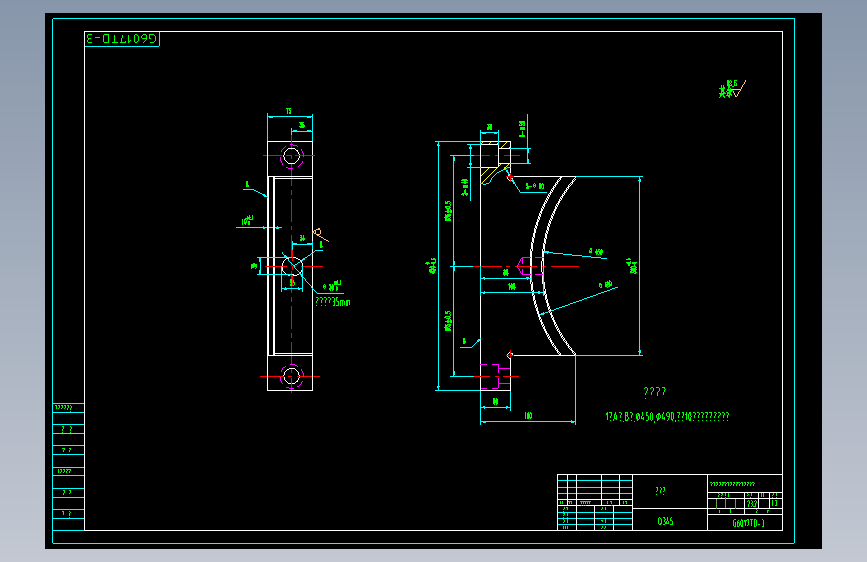This screenshot has width=867, height=562.
Task: Select the magenta threaded hole at bottom of right view
Action: 494,377
